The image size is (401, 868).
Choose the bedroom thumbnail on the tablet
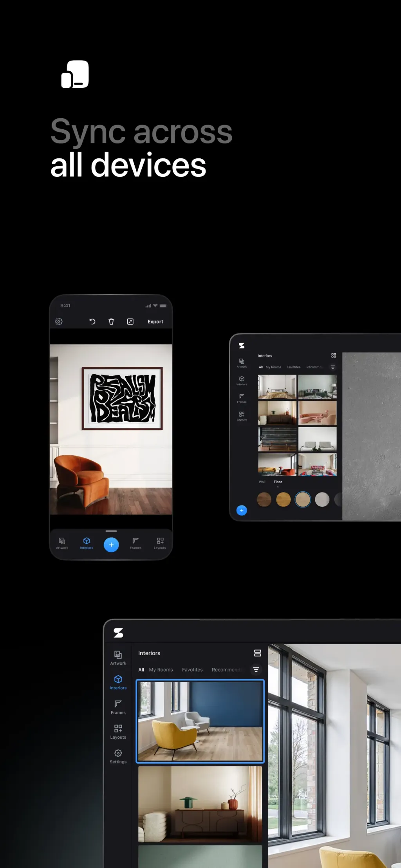point(277,387)
